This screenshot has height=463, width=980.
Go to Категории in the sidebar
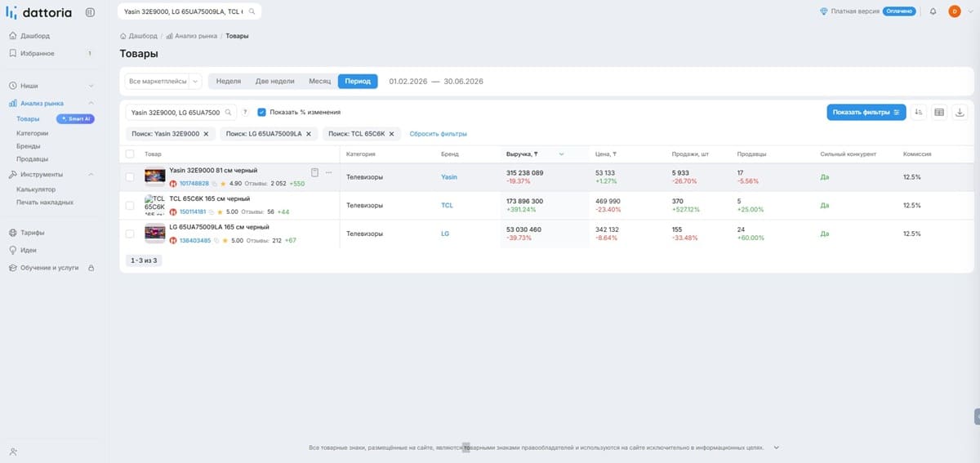[33, 133]
